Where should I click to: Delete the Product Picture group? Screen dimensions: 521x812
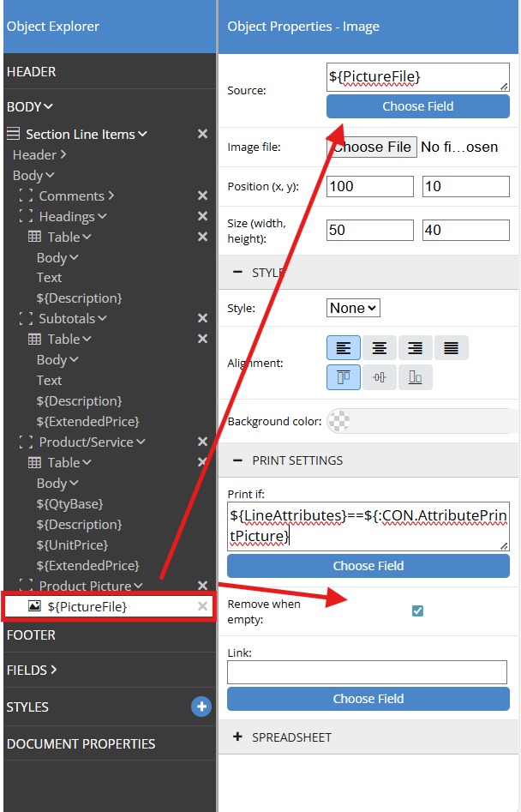[x=203, y=586]
